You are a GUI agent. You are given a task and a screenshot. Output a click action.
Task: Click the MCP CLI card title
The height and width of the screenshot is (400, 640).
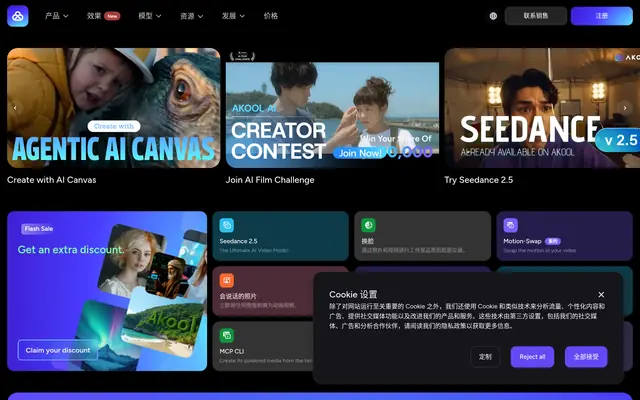[x=232, y=351]
